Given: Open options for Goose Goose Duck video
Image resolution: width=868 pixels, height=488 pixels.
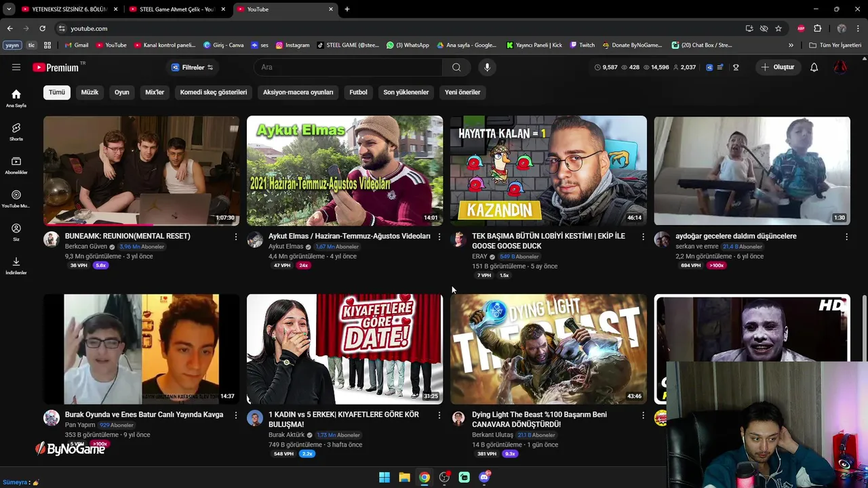Looking at the screenshot, I should pos(643,237).
